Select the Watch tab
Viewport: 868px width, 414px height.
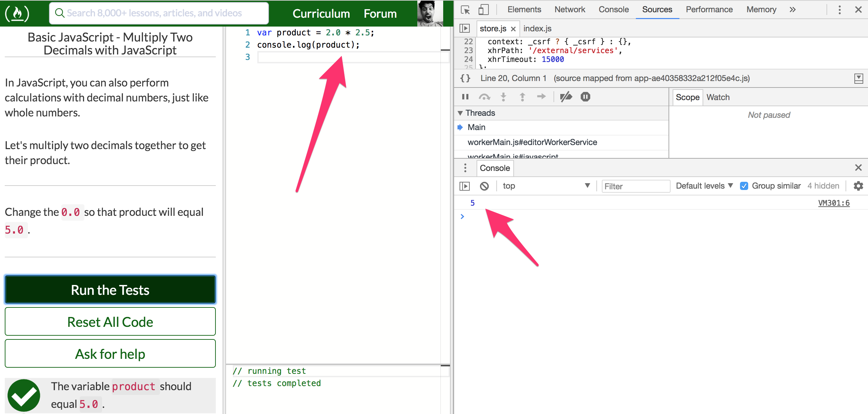[x=718, y=97]
